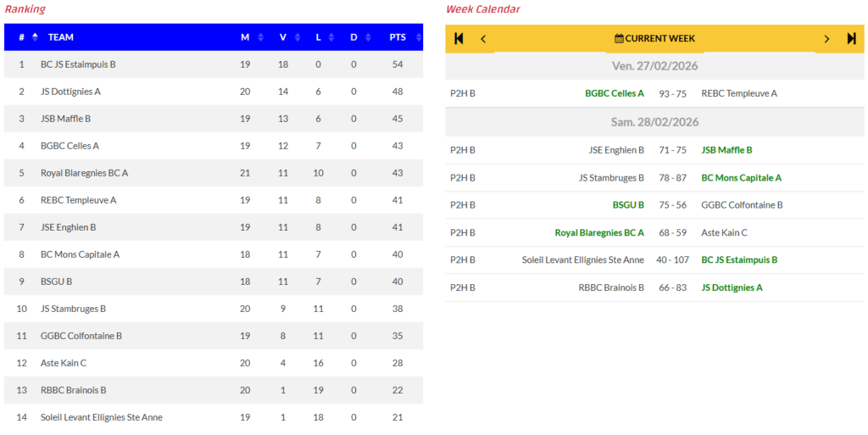Sort ranking by draws column
Image resolution: width=868 pixels, height=435 pixels.
(x=353, y=37)
